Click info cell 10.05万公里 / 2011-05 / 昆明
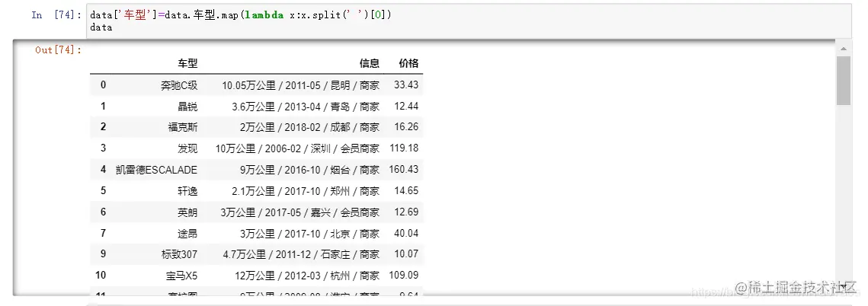This screenshot has height=306, width=868. click(x=300, y=85)
